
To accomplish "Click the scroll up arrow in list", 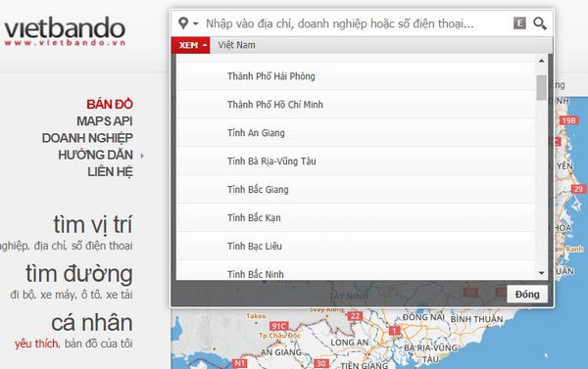I will (x=541, y=61).
